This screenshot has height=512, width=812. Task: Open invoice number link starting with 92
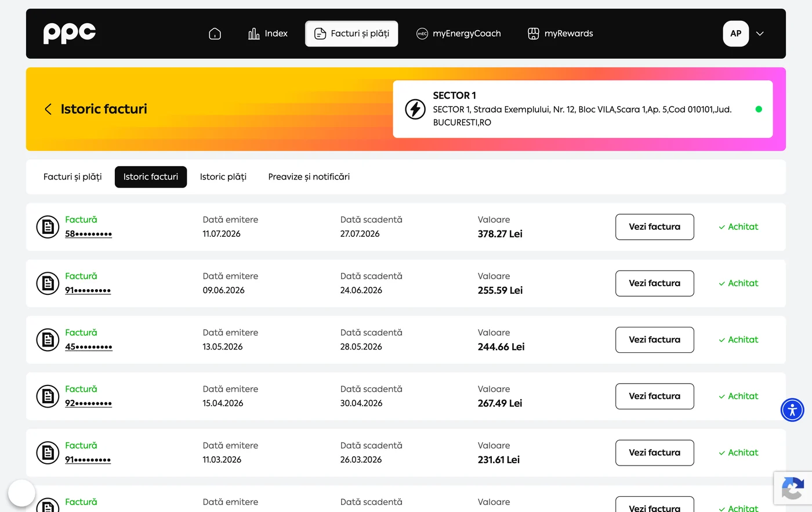point(88,403)
